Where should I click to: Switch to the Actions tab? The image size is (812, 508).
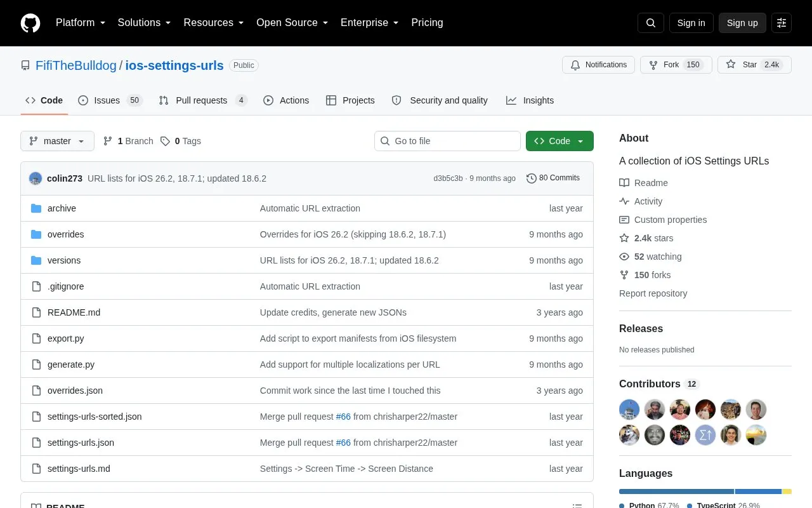(x=286, y=100)
